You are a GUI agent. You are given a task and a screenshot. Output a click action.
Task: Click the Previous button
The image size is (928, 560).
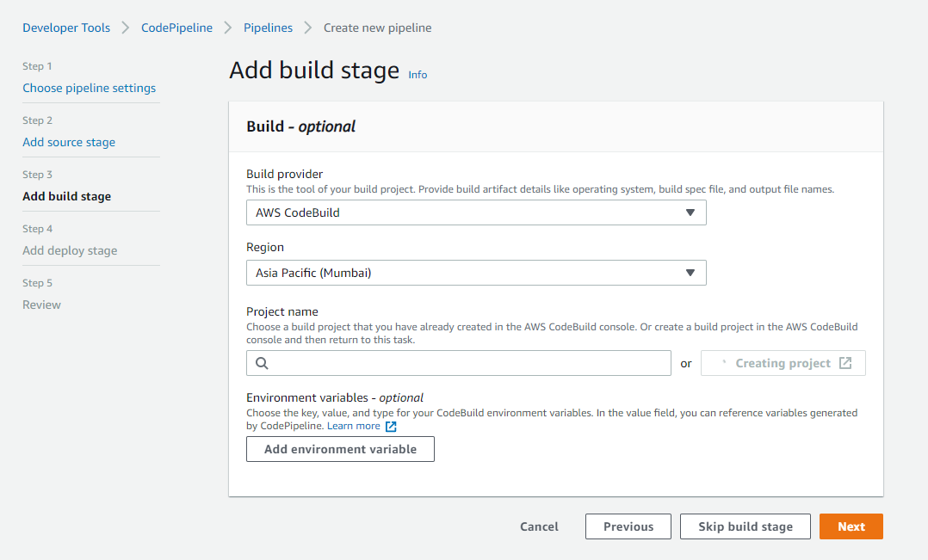tap(628, 526)
